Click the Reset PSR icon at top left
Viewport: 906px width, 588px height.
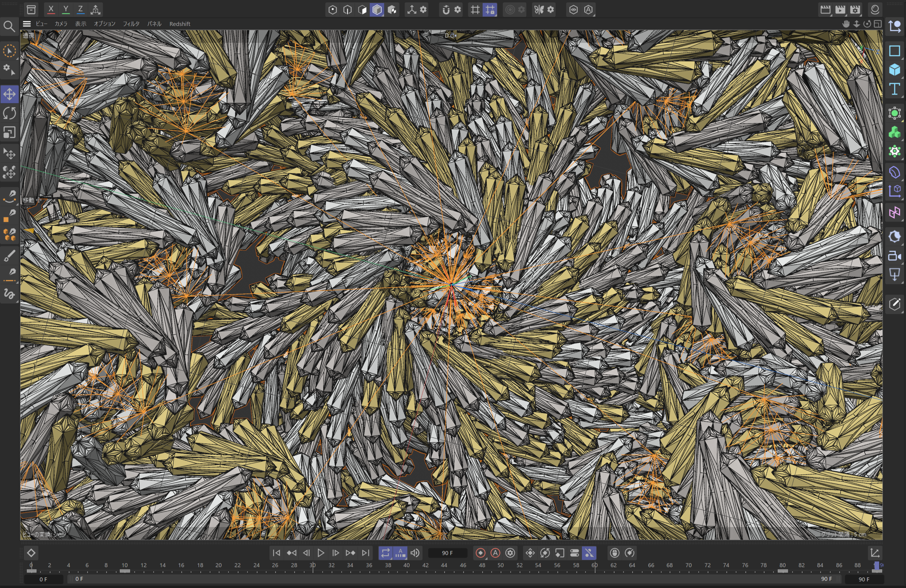[x=31, y=10]
